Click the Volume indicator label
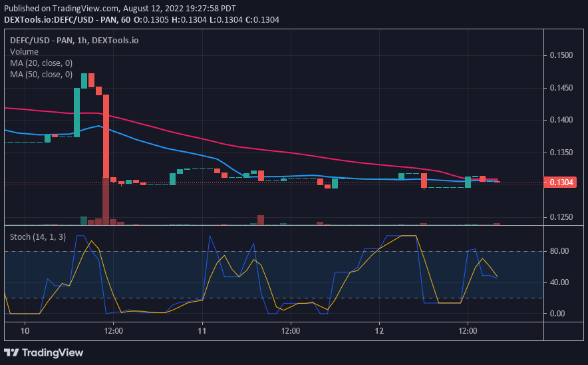 click(24, 52)
